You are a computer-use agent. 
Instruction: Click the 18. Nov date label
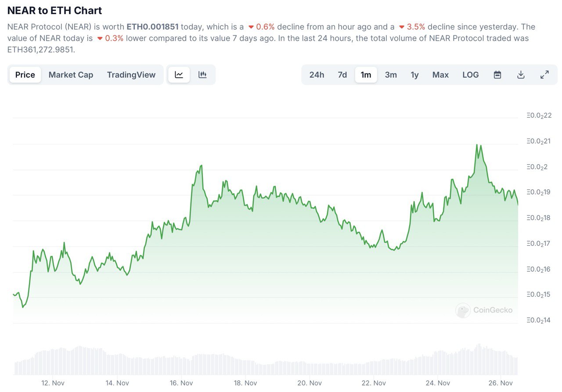(x=245, y=383)
